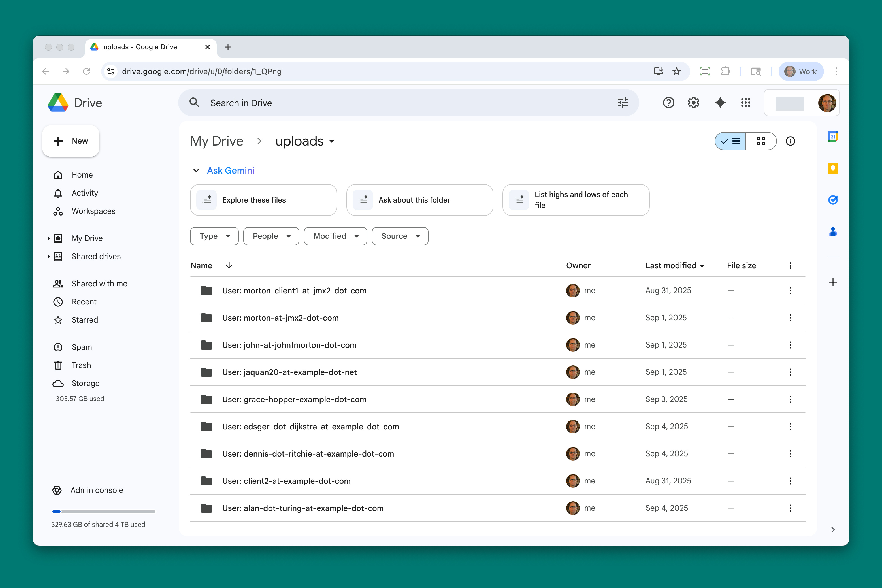882x588 pixels.
Task: Open Google apps grid launcher
Action: 745,103
